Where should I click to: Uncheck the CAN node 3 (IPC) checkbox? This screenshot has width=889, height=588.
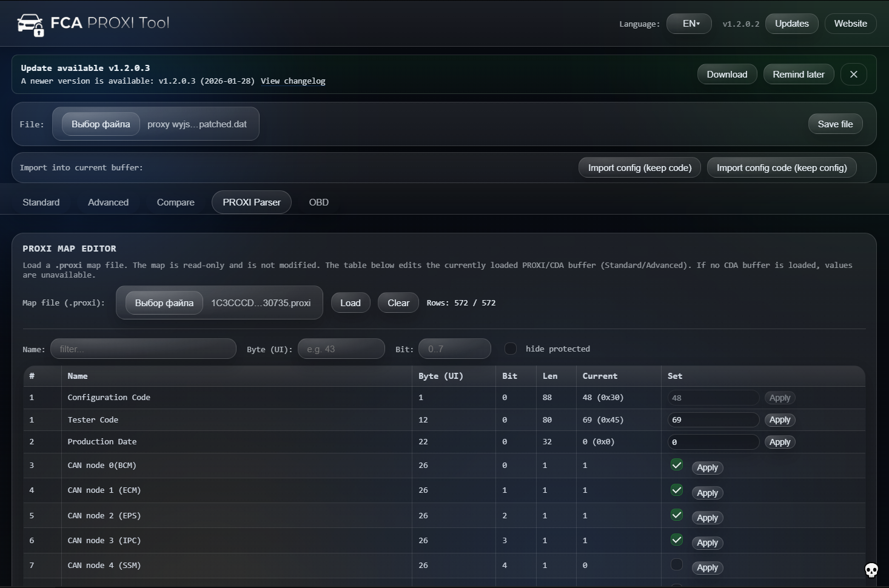pyautogui.click(x=676, y=540)
